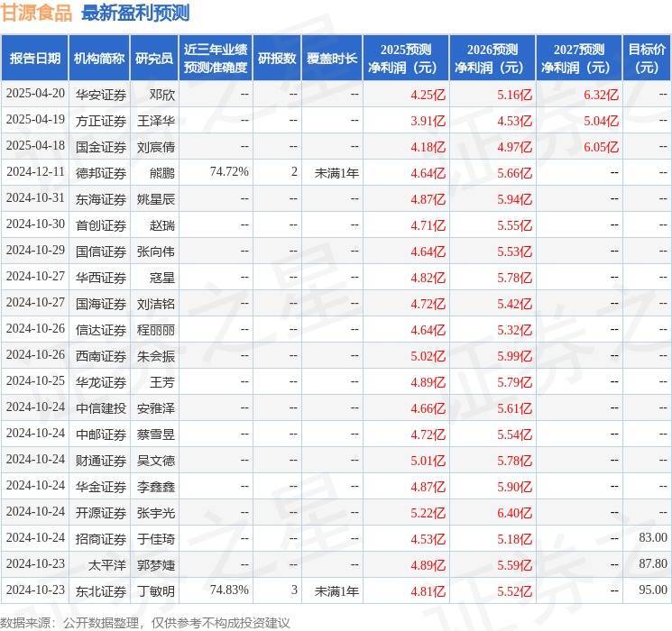Click researcher name 丁敏明

[156, 591]
